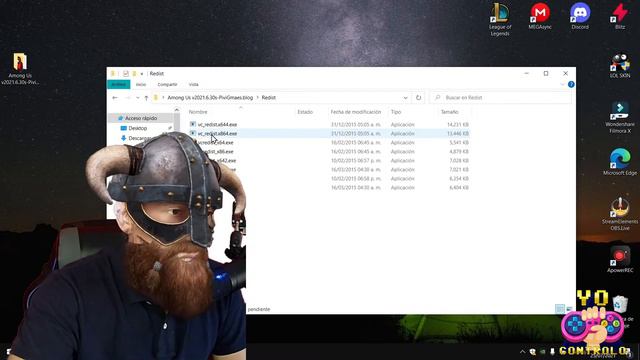Open the Compartir ribbon tab
The height and width of the screenshot is (360, 640).
tap(167, 84)
